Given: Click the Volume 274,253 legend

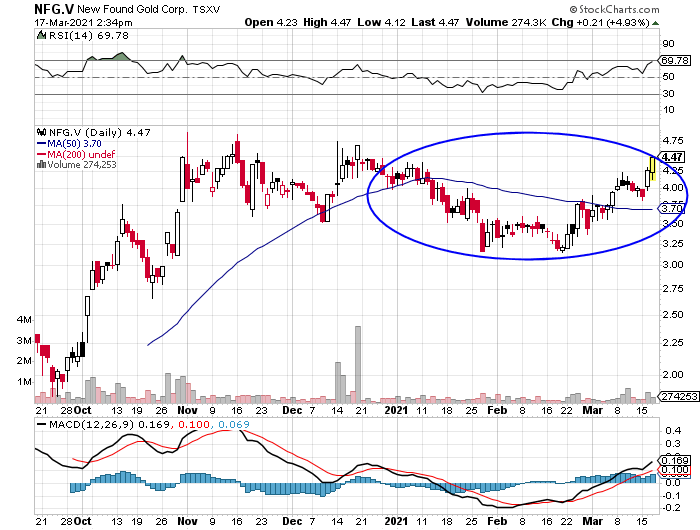Looking at the screenshot, I should (82, 164).
